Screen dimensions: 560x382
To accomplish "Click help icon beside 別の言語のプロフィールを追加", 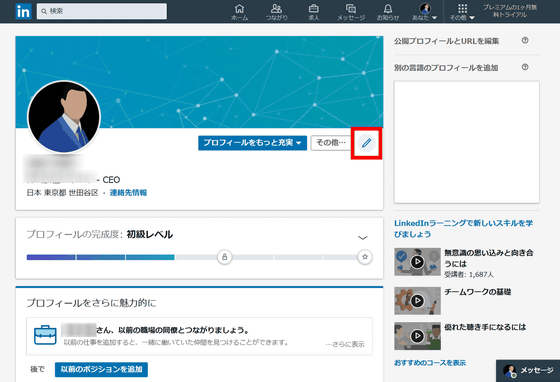I will (525, 67).
